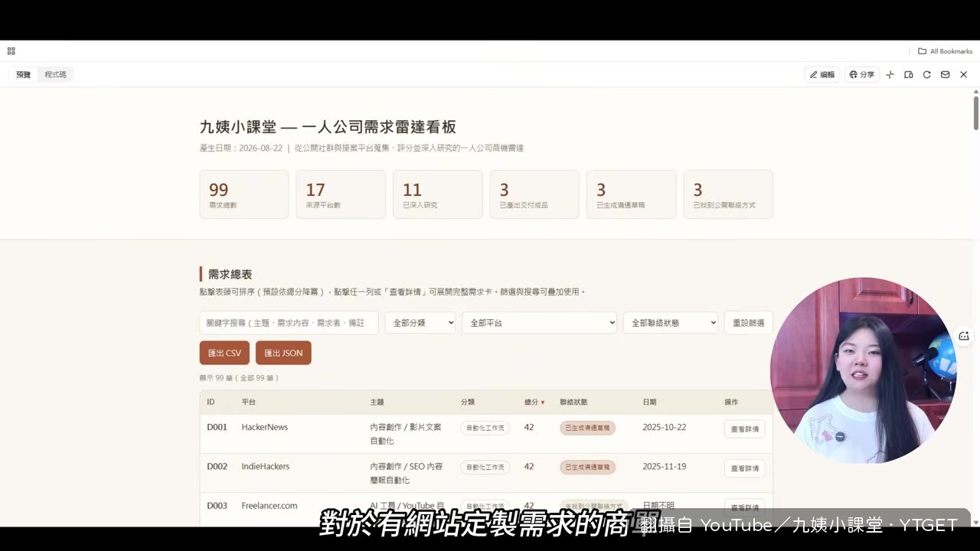
Task: Expand the 全部平台 platform dropdown
Action: click(x=539, y=323)
